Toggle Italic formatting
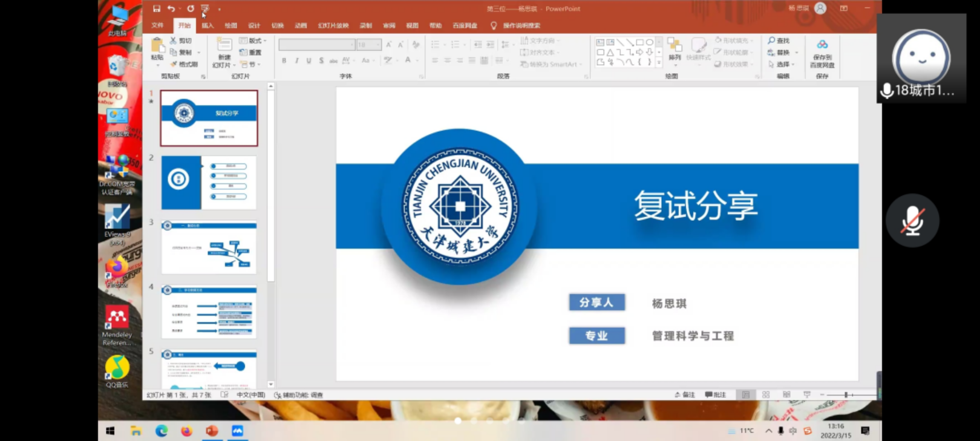The image size is (980, 441). point(296,60)
